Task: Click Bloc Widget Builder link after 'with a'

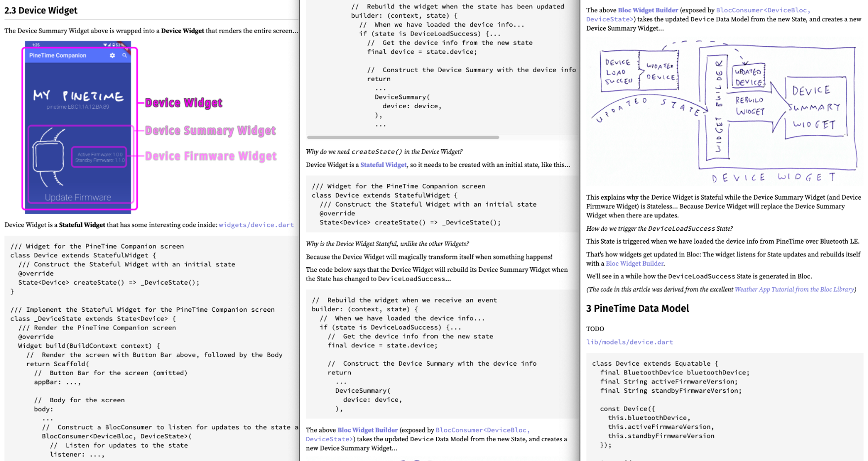Action: (634, 264)
